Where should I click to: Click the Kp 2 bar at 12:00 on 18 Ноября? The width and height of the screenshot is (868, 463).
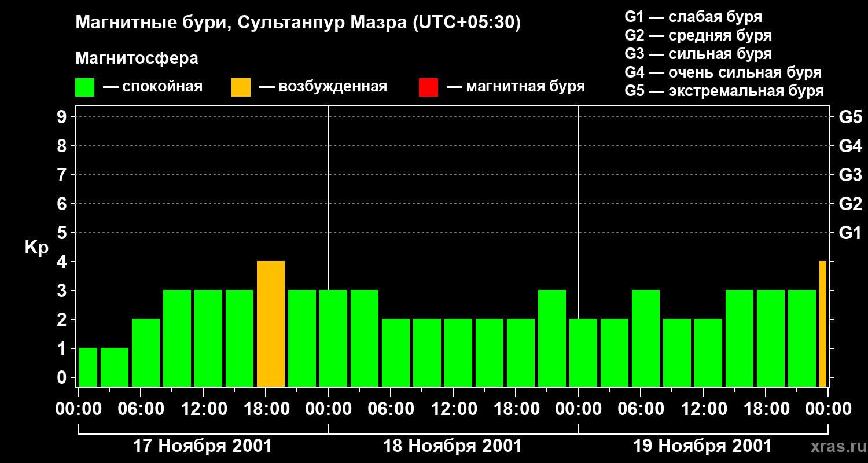click(458, 352)
